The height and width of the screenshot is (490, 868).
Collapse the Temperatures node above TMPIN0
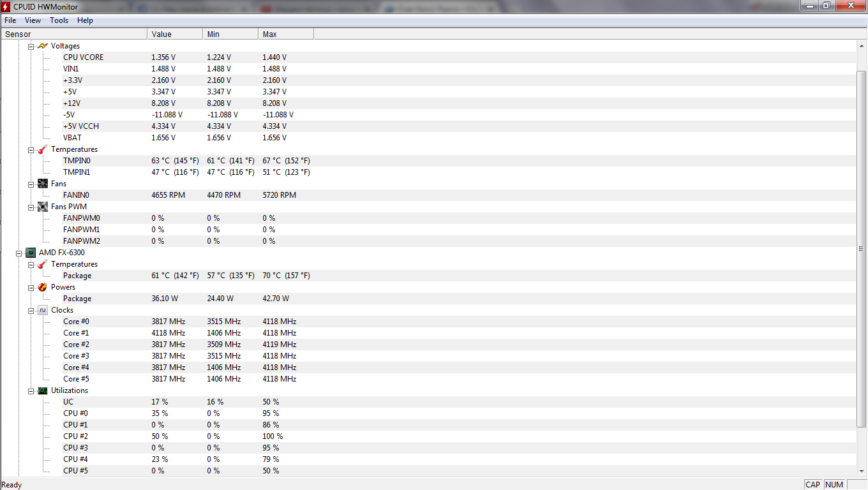[x=31, y=149]
